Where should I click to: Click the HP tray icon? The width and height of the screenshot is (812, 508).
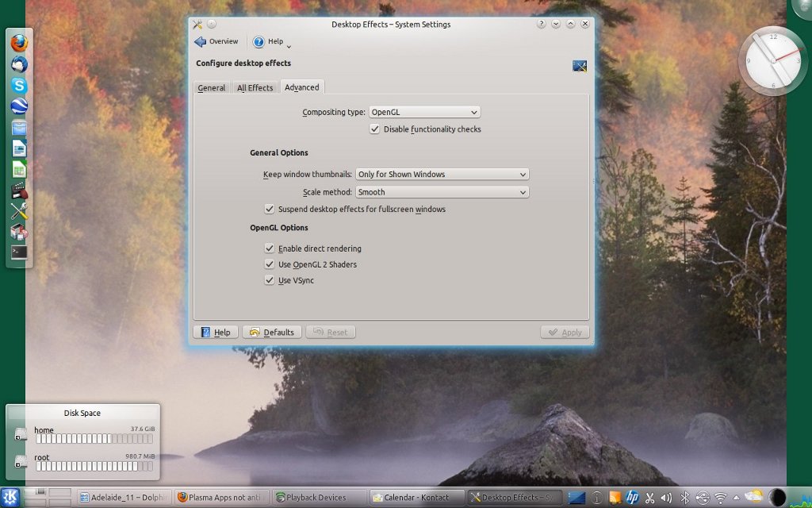point(632,498)
